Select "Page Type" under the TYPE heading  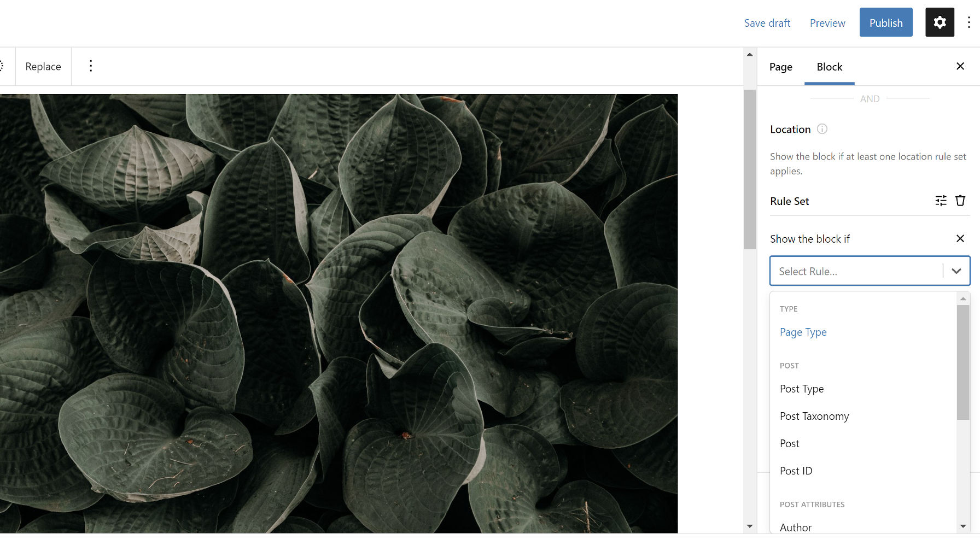point(803,332)
